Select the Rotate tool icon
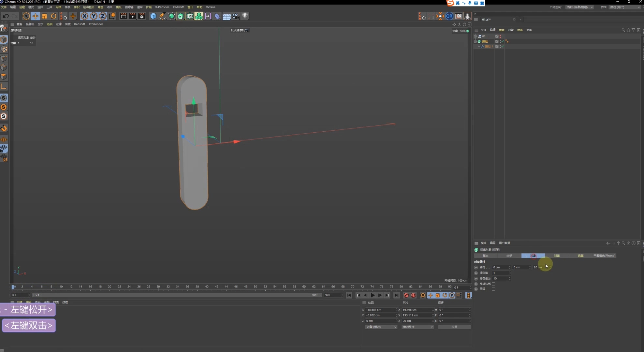Image resolution: width=644 pixels, height=352 pixels. [x=54, y=16]
